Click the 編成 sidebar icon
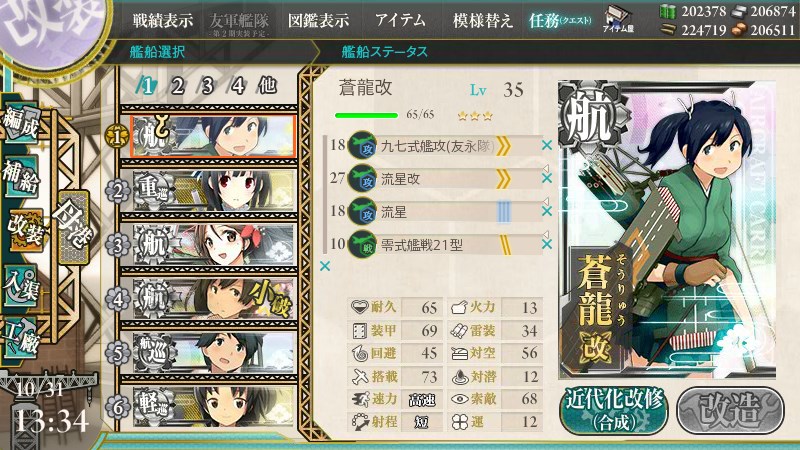Screen dimensions: 800x450 21,124
